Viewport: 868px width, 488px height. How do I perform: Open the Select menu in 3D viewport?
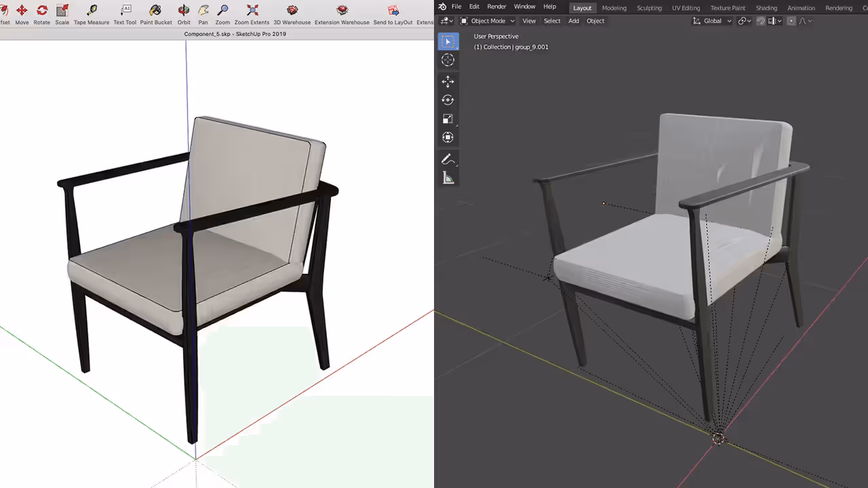[552, 21]
